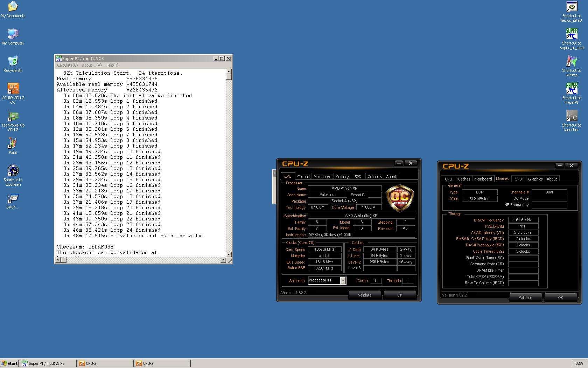Activate the second CPU-Z taskbar button
This screenshot has height=368, width=588.
[162, 363]
